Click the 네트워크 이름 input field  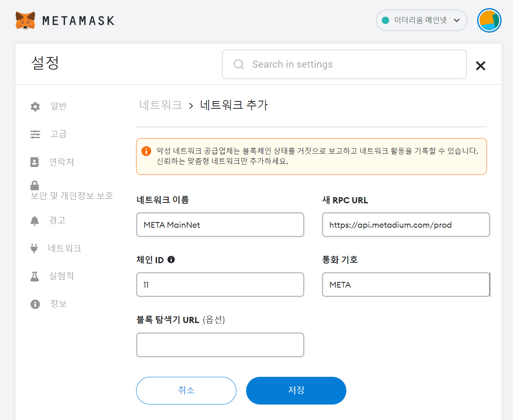pyautogui.click(x=220, y=225)
